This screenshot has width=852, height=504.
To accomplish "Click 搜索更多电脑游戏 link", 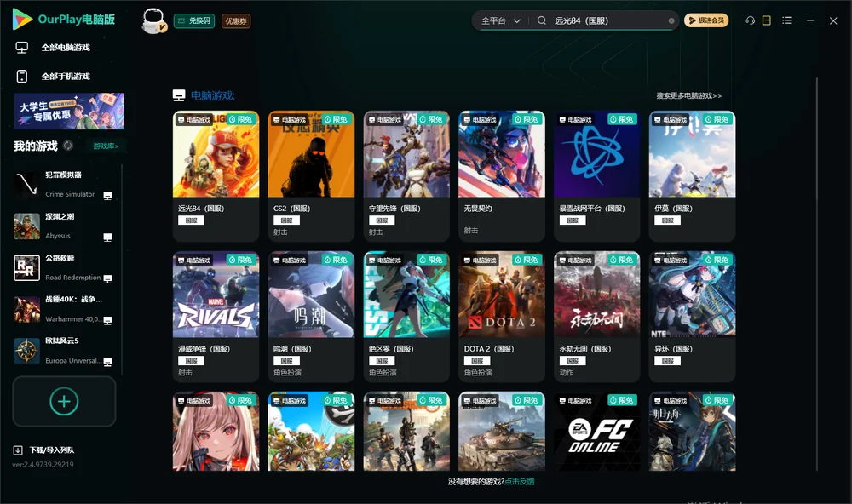I will [x=689, y=96].
